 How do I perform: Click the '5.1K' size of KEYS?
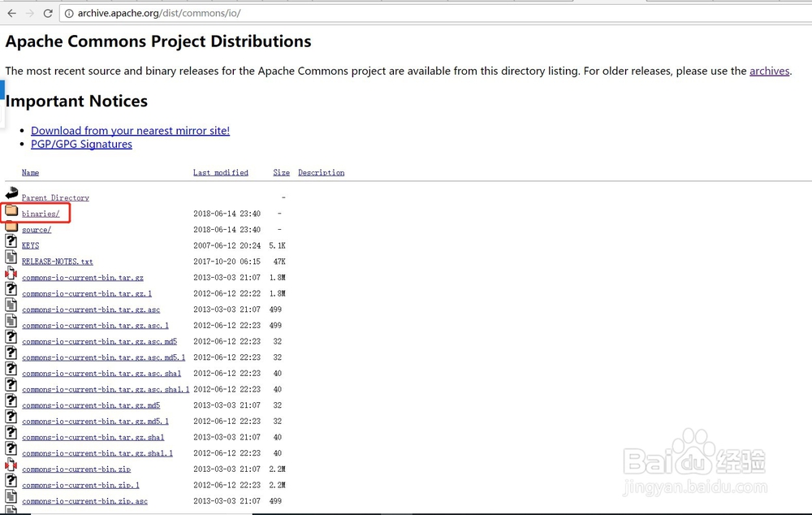(277, 245)
